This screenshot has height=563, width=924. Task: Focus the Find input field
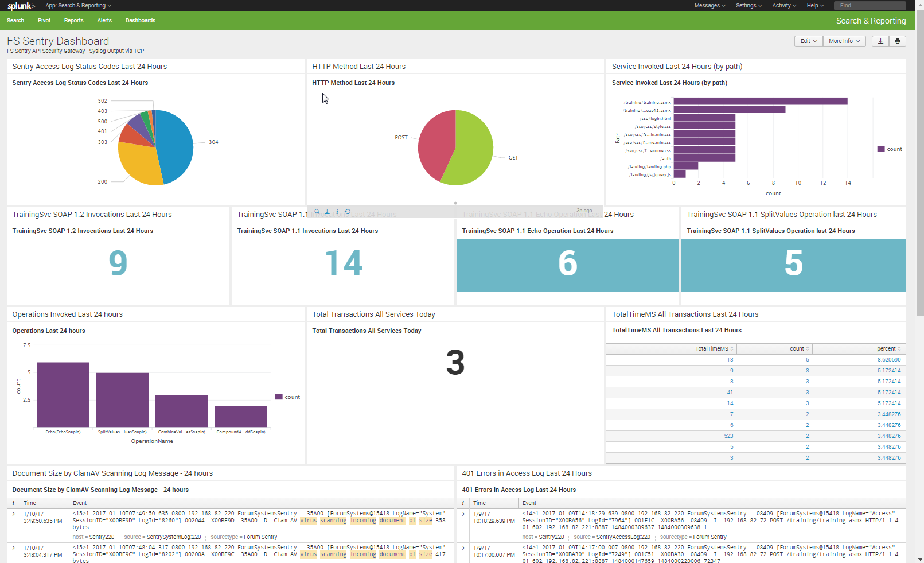870,6
